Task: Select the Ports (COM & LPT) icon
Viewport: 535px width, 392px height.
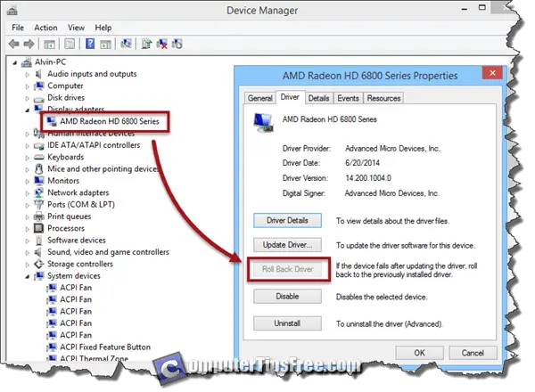Action: coord(39,205)
